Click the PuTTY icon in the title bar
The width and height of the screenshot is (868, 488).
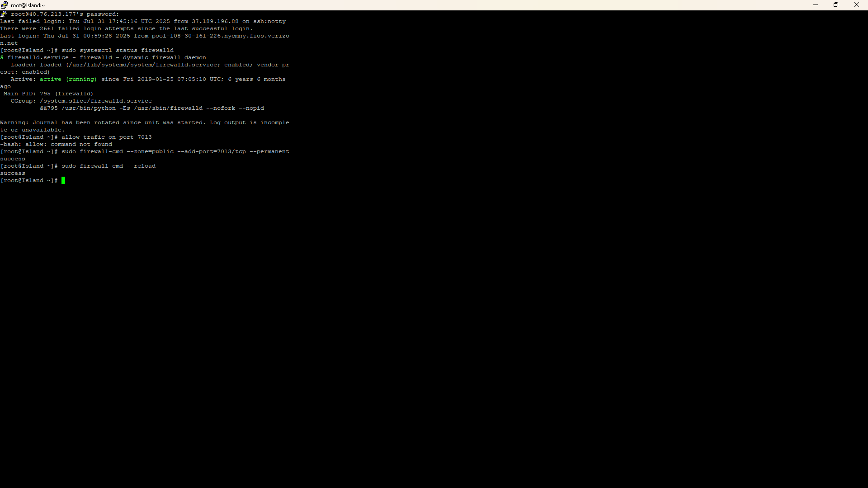pyautogui.click(x=5, y=5)
